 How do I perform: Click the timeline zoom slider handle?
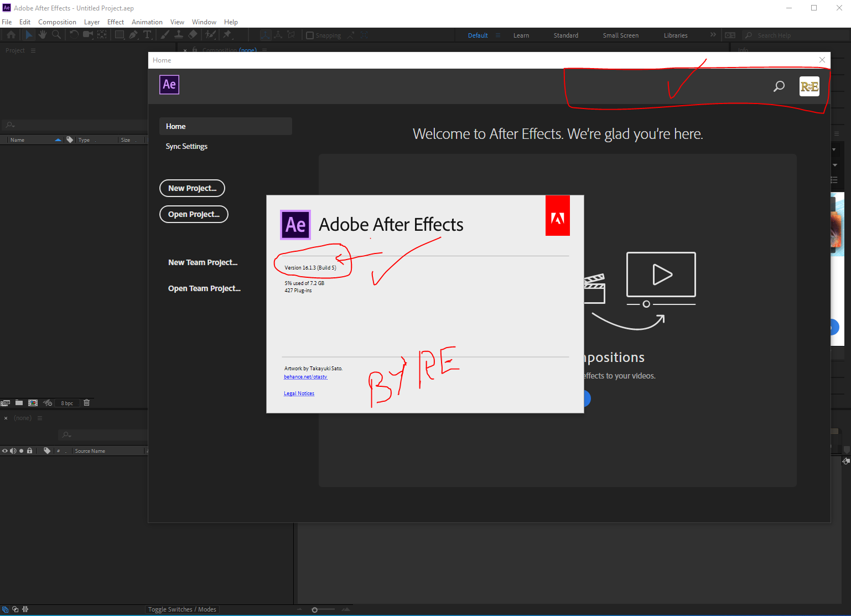point(314,610)
